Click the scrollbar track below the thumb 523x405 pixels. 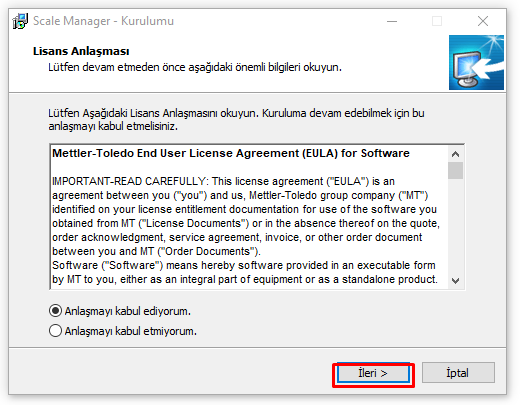455,226
